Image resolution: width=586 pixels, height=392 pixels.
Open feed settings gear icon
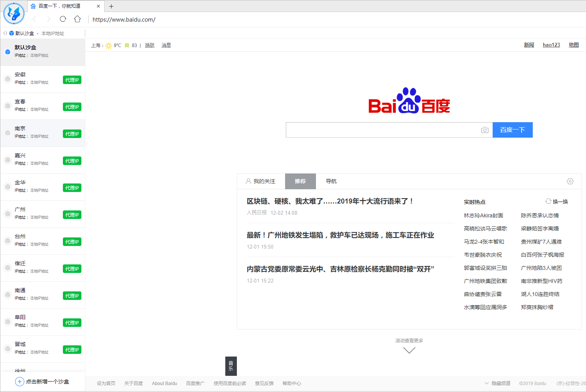(570, 181)
